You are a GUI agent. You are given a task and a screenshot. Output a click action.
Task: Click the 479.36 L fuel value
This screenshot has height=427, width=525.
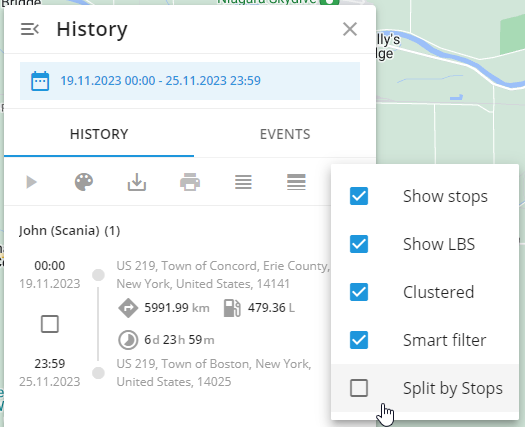coord(271,308)
